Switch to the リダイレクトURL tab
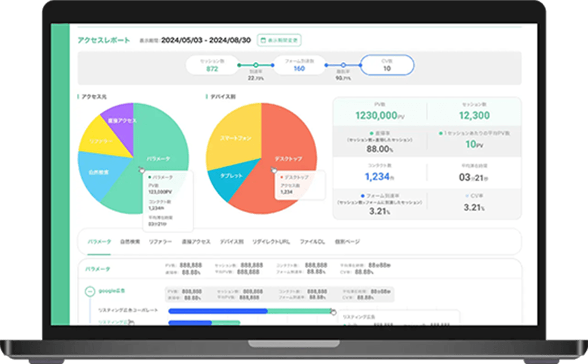Viewport: 588px width, 364px height. (x=271, y=242)
